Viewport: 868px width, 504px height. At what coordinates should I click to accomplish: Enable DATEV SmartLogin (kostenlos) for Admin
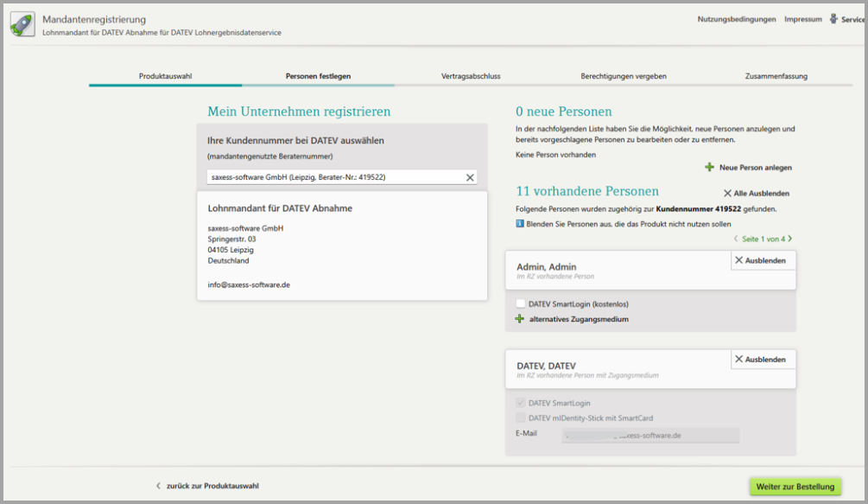(520, 303)
